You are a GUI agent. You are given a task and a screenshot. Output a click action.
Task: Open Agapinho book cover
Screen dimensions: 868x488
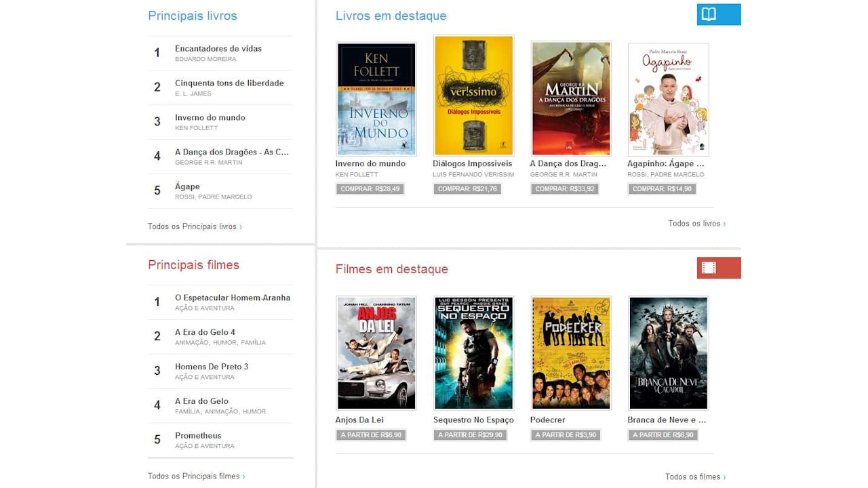tap(669, 99)
